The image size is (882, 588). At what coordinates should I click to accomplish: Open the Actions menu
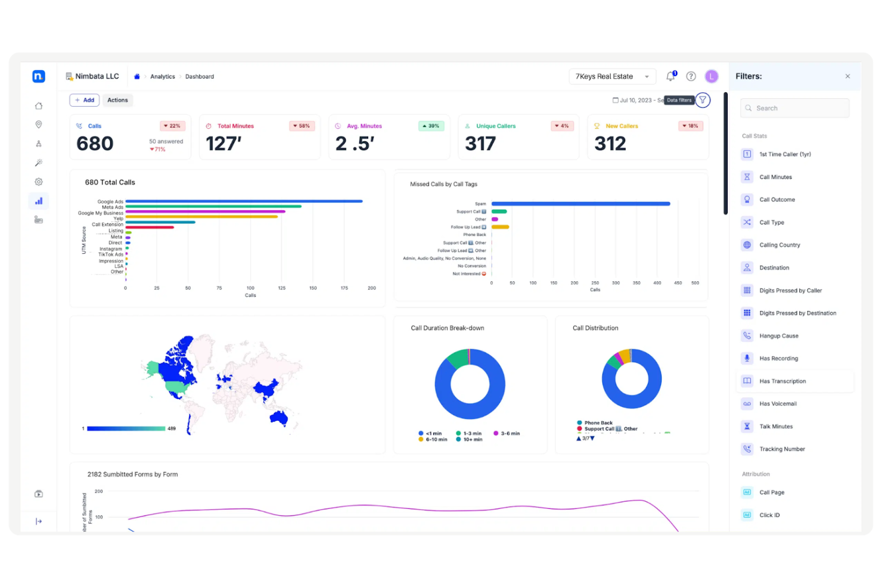click(117, 100)
